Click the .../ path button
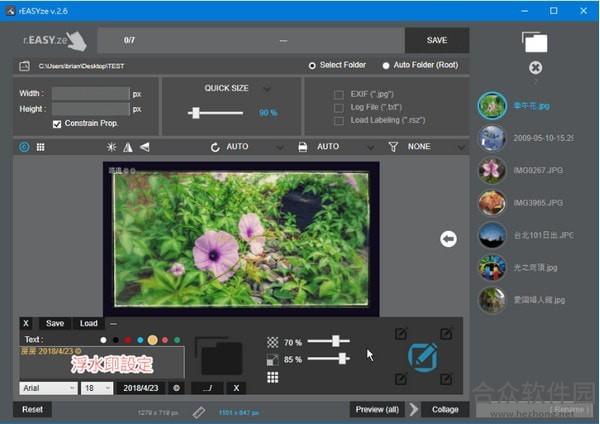 click(207, 388)
